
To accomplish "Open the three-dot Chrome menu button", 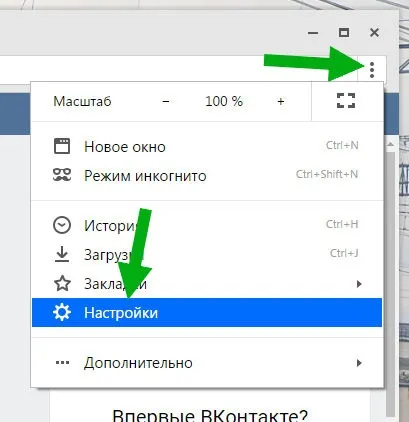I will pyautogui.click(x=372, y=70).
